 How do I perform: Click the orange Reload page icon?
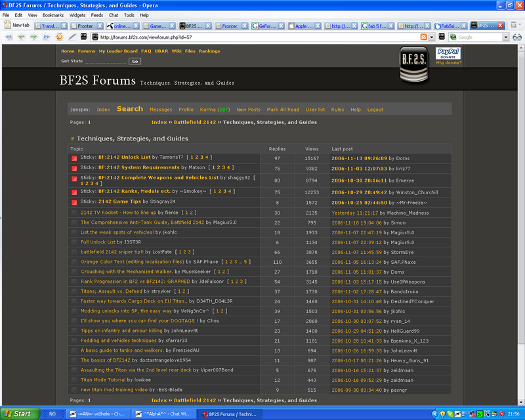(x=59, y=37)
